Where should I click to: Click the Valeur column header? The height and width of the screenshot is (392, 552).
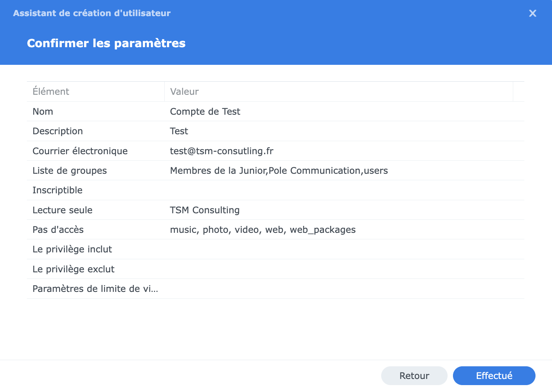339,92
